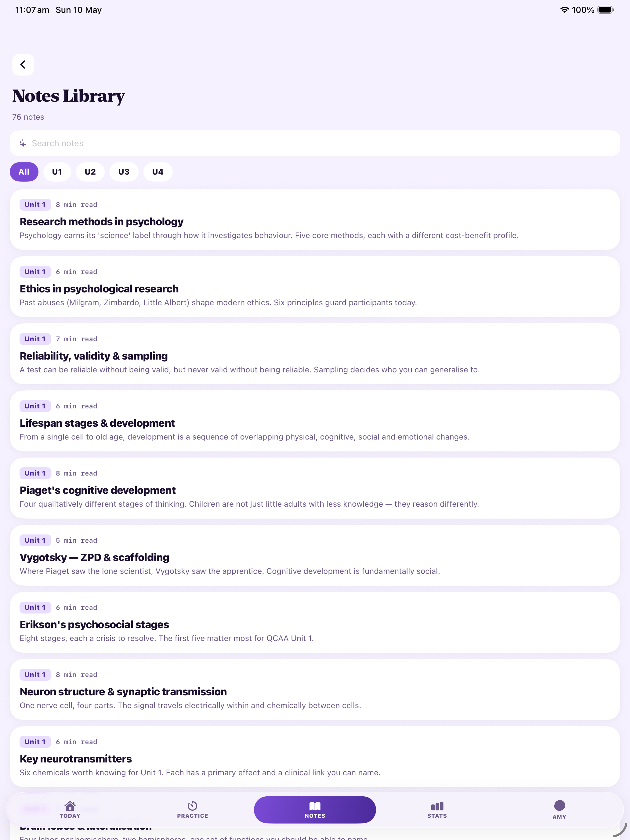Viewport: 630px width, 840px height.
Task: Filter notes by U1
Action: coord(57,172)
